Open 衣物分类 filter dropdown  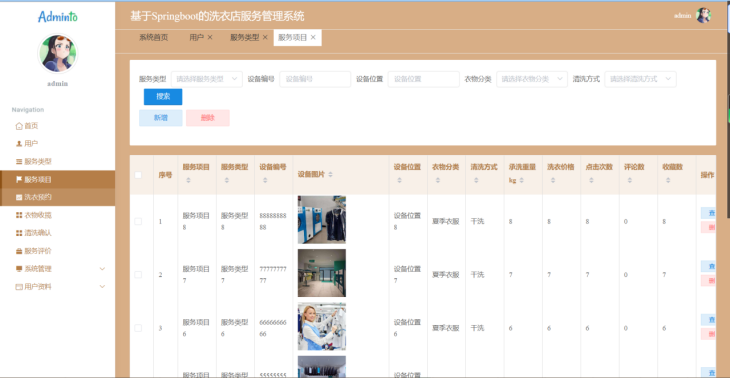point(531,79)
